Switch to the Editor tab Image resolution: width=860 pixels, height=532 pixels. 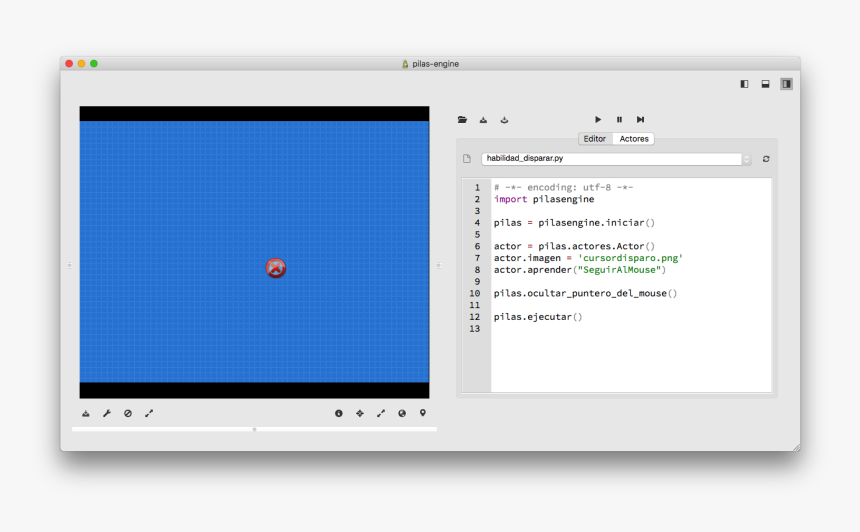pyautogui.click(x=595, y=139)
